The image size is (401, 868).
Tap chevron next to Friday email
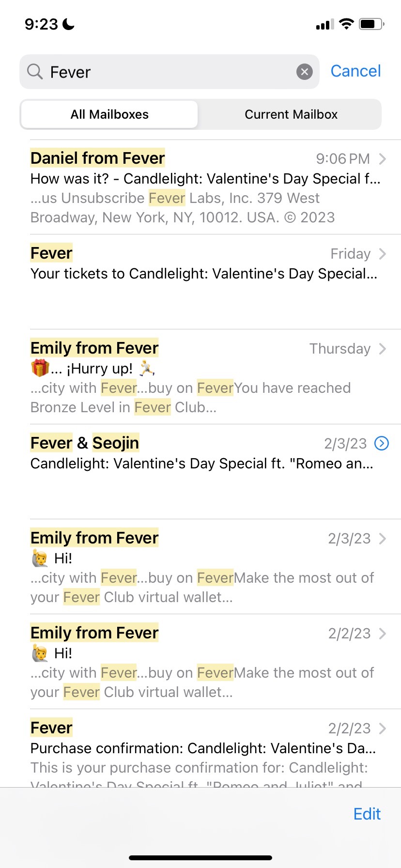(383, 254)
